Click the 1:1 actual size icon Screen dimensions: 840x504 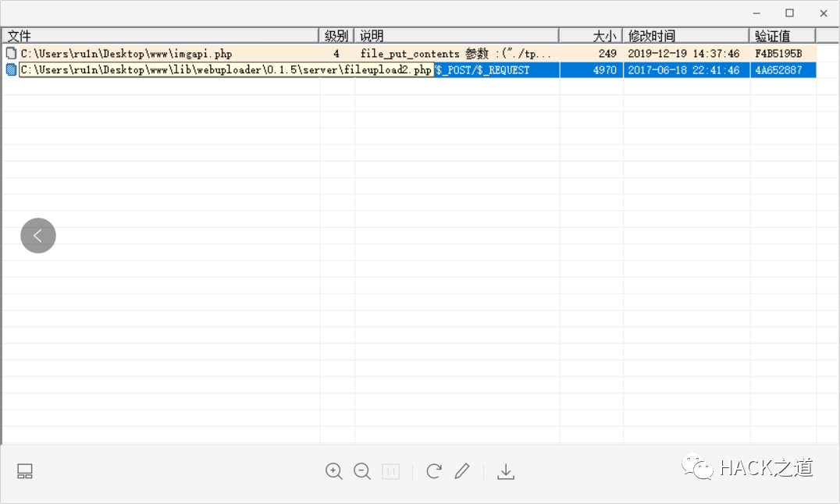[390, 471]
